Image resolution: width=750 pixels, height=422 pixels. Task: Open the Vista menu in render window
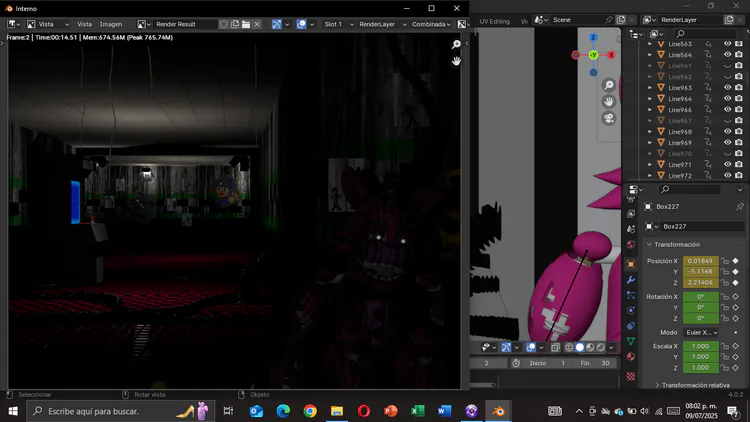pyautogui.click(x=84, y=24)
